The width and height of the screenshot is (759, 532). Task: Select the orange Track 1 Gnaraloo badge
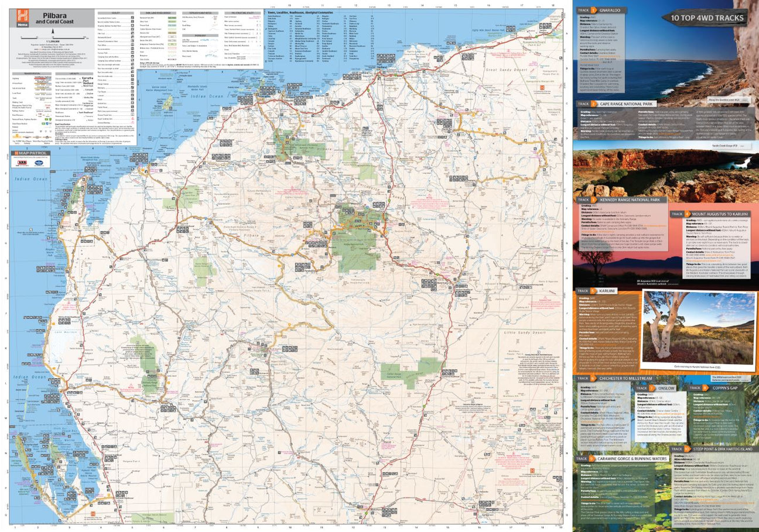click(596, 9)
